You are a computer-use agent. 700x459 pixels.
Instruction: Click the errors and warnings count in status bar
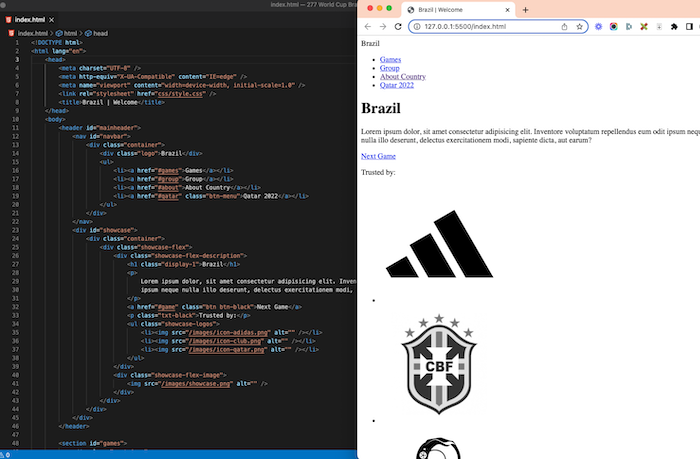pos(4,455)
